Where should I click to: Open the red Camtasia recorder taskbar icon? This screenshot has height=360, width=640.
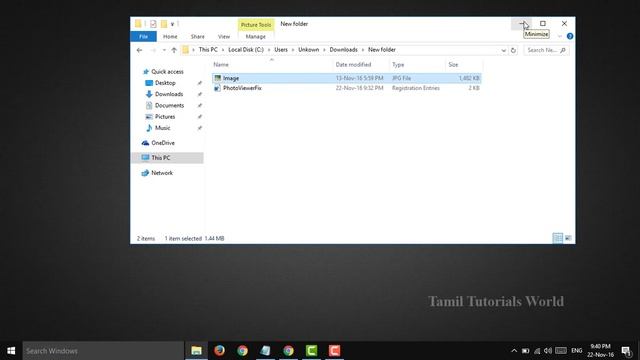(334, 351)
